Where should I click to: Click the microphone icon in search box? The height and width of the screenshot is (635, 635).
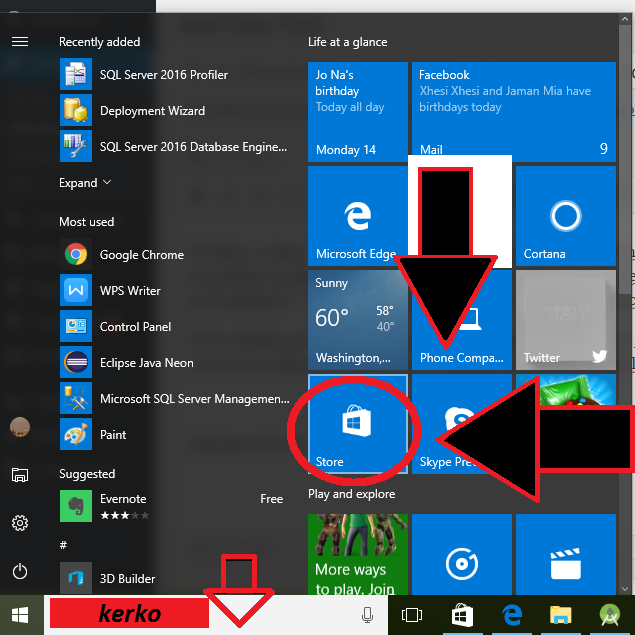367,615
